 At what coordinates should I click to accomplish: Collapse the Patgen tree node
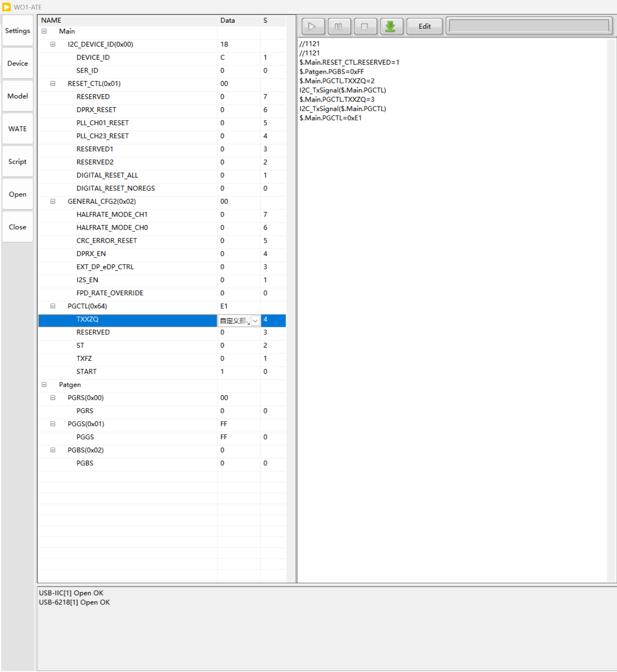pos(44,385)
